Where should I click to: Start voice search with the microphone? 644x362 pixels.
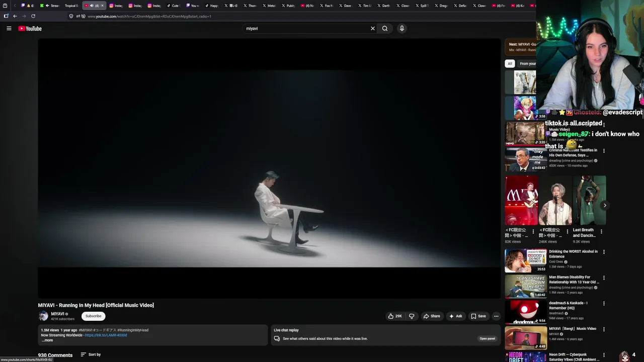coord(401,29)
